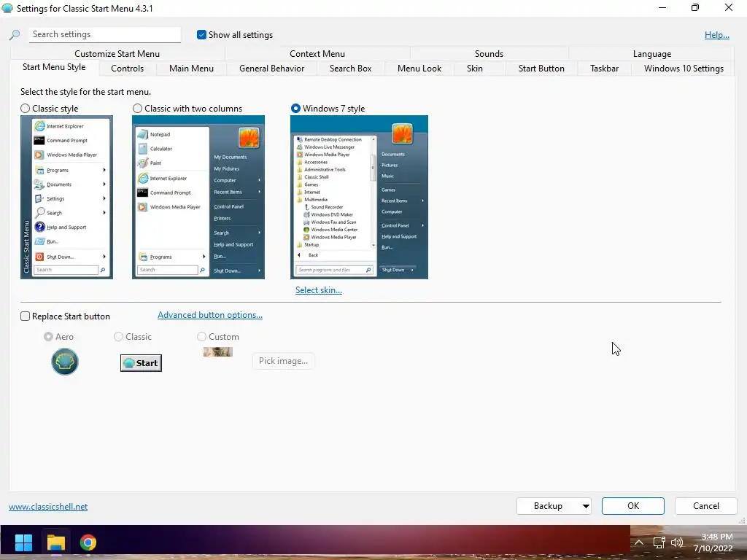Select the Start Menu Style tab

(54, 67)
